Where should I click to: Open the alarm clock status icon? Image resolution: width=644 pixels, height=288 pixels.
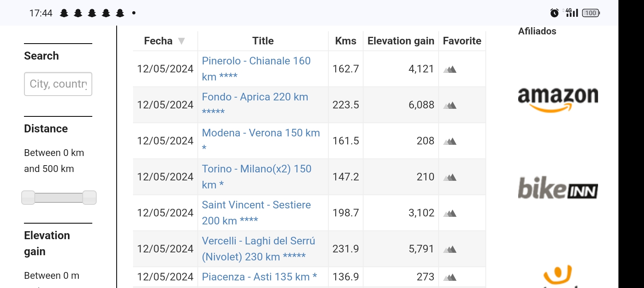555,13
